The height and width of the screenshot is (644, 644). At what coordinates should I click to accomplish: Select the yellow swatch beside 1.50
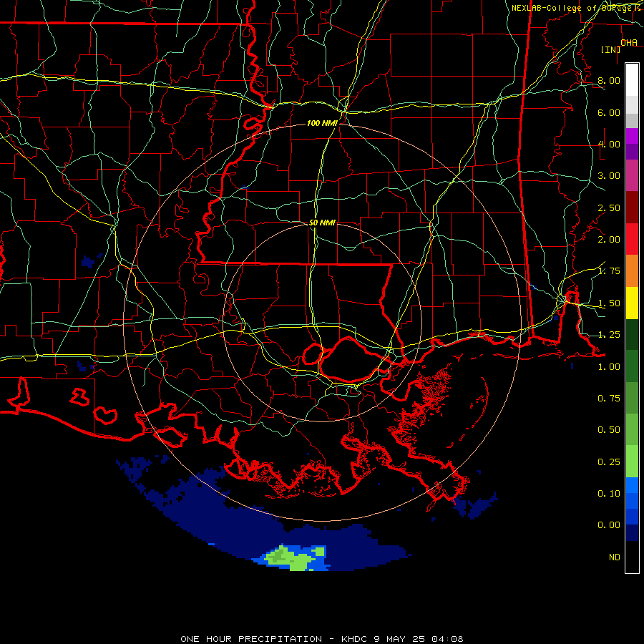[x=632, y=303]
